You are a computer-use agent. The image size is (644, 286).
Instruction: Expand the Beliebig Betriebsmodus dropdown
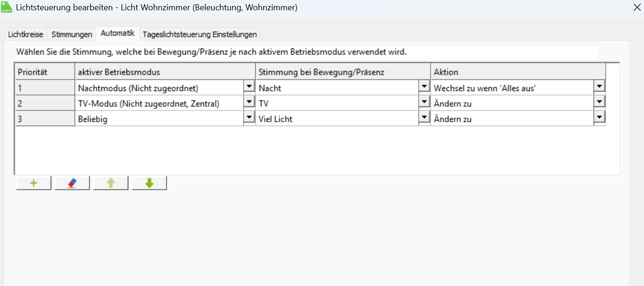tap(249, 118)
